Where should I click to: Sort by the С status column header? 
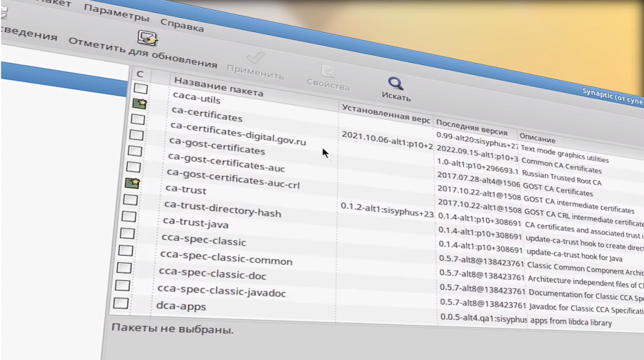pos(140,74)
